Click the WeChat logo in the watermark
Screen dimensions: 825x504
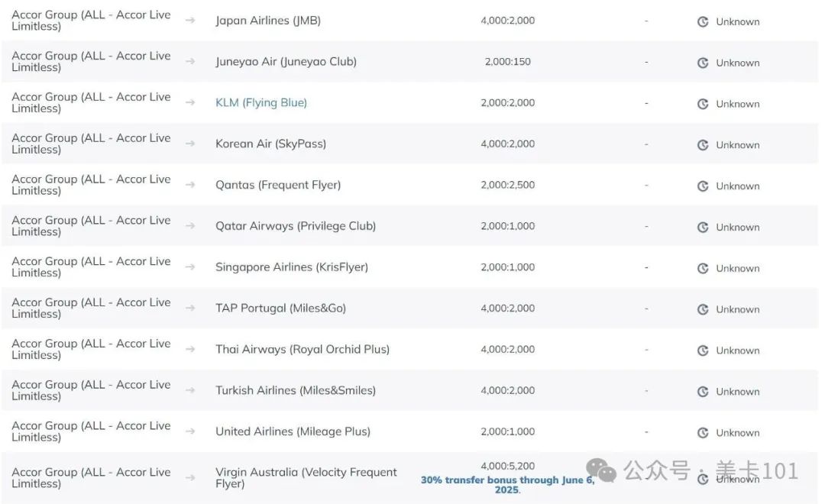point(601,470)
